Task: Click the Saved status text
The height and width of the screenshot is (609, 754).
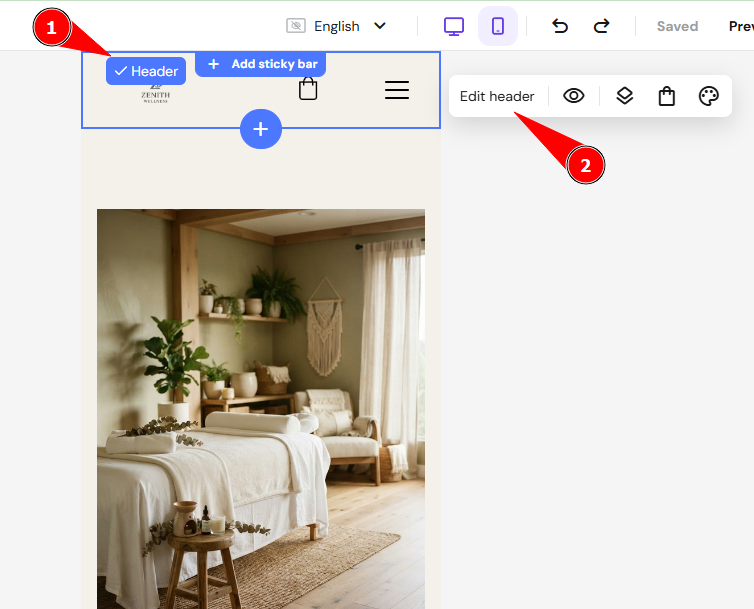Action: point(677,26)
